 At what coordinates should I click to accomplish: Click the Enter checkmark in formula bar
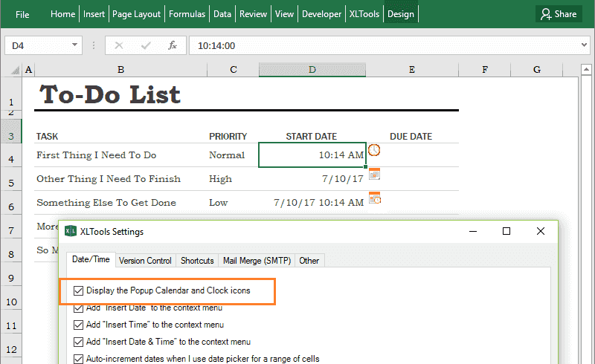click(146, 45)
